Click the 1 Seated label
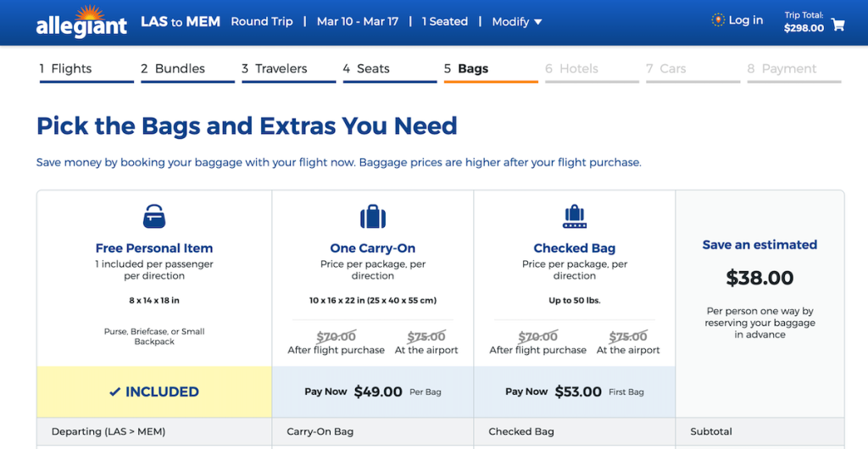 [444, 21]
